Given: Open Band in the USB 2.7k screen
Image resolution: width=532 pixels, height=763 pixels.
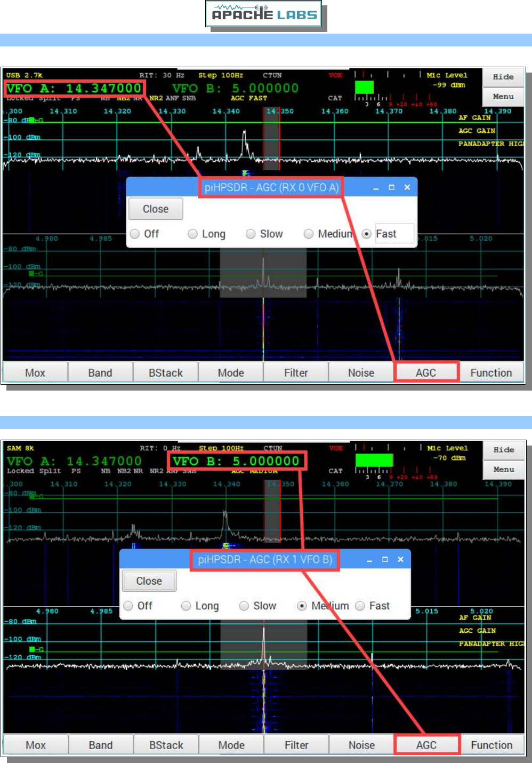Looking at the screenshot, I should (x=100, y=372).
